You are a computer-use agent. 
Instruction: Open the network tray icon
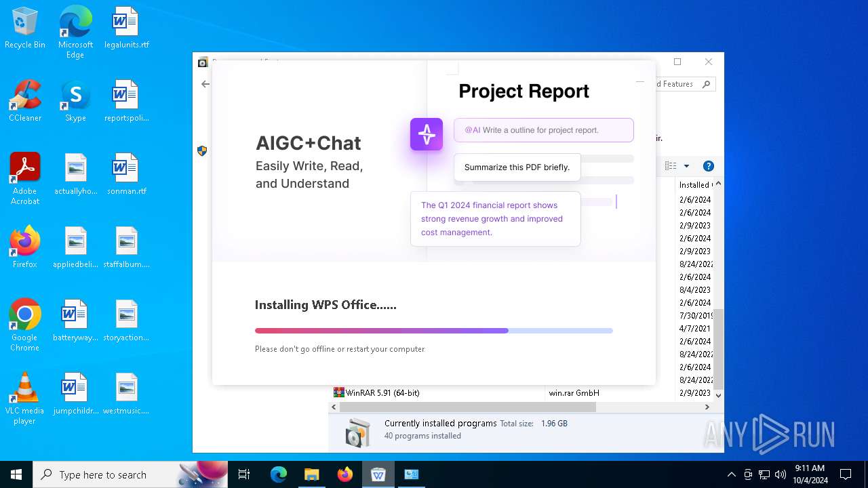(x=764, y=474)
